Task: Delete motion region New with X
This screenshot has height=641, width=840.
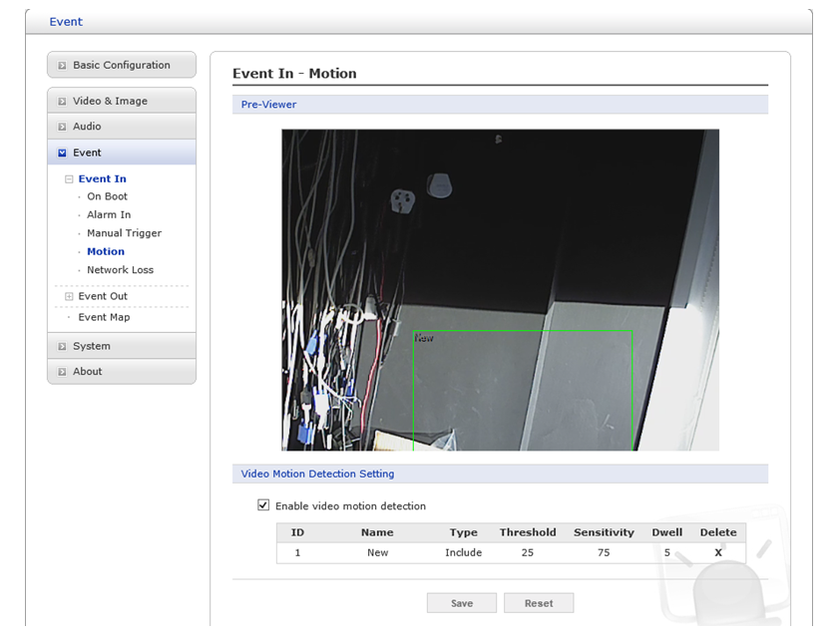Action: (x=718, y=552)
